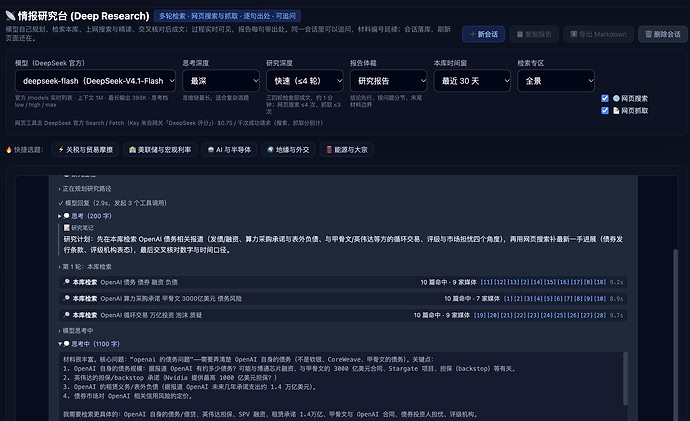Image resolution: width=690 pixels, height=421 pixels.
Task: Open citation [28] in third search row
Action: point(600,315)
